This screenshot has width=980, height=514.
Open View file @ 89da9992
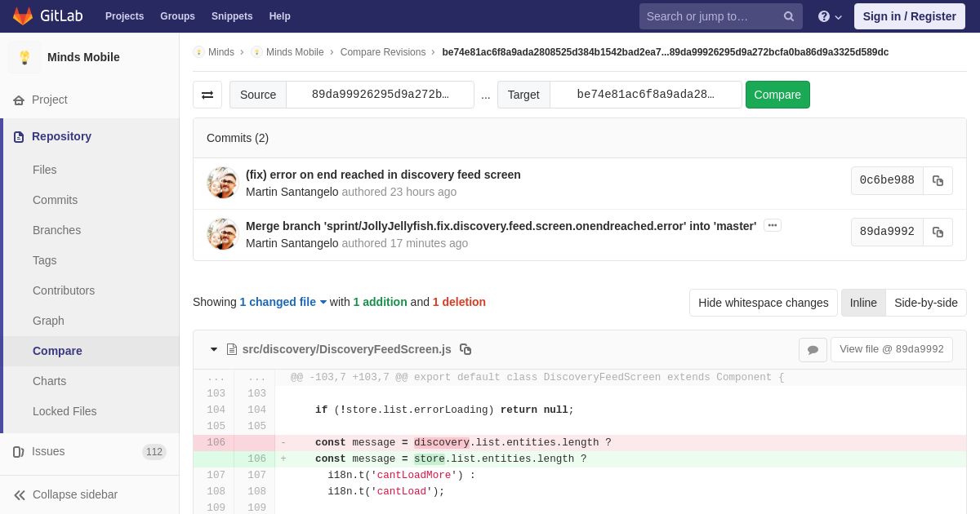pyautogui.click(x=892, y=349)
